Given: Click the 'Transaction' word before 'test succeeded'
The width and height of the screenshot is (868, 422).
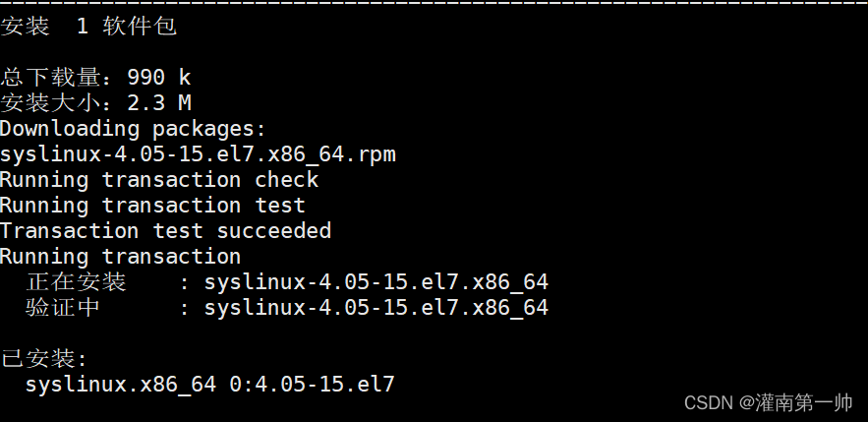Looking at the screenshot, I should (x=70, y=231).
